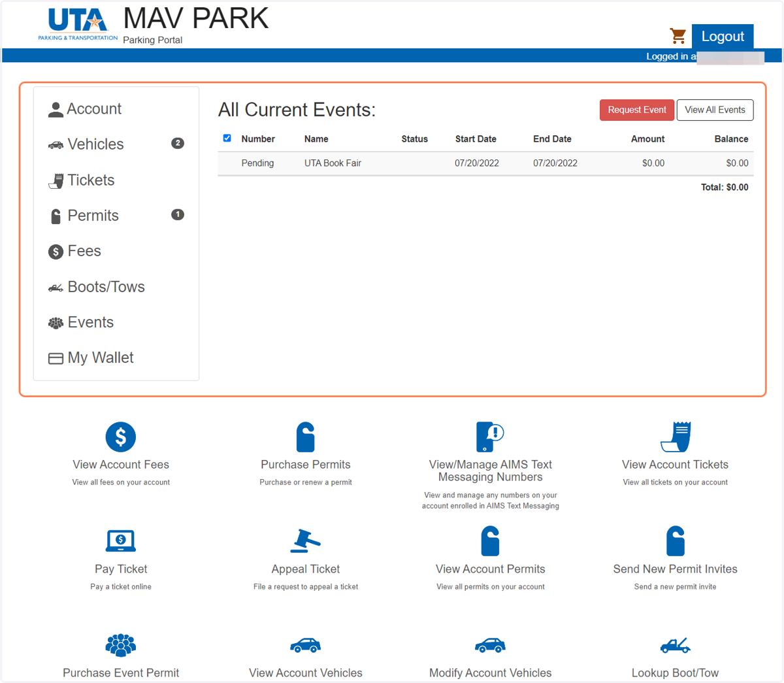This screenshot has width=784, height=683.
Task: Click the Modify Account Vehicles car icon
Action: (x=490, y=645)
